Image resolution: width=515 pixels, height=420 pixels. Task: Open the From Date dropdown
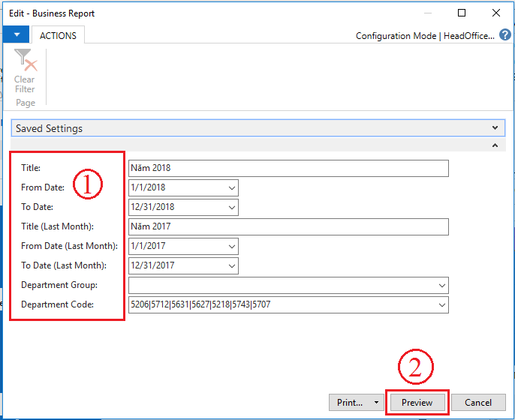tap(230, 187)
